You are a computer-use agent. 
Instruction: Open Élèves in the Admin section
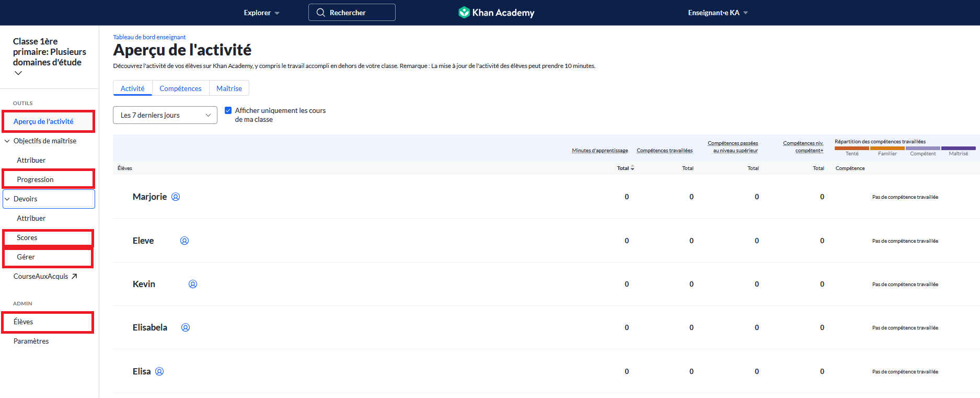(x=48, y=322)
